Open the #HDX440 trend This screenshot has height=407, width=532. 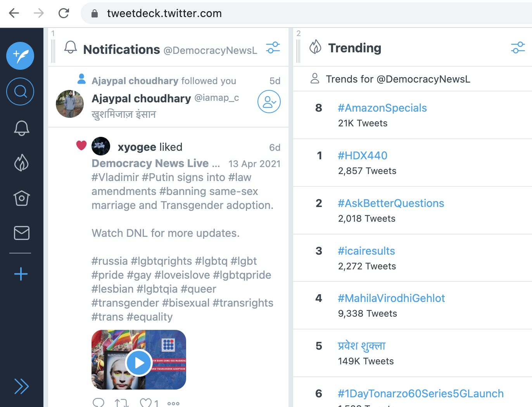pos(363,155)
